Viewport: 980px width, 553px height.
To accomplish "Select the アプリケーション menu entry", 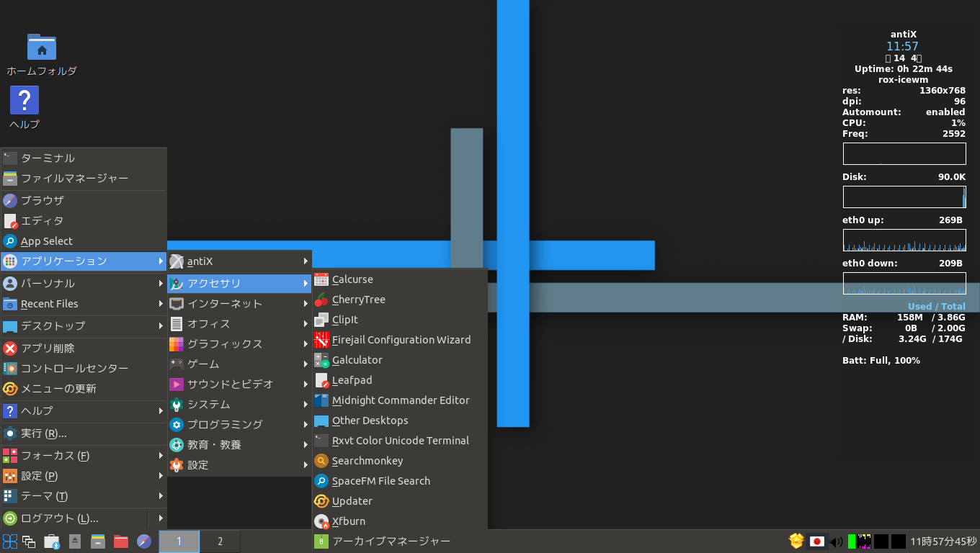I will pyautogui.click(x=84, y=261).
